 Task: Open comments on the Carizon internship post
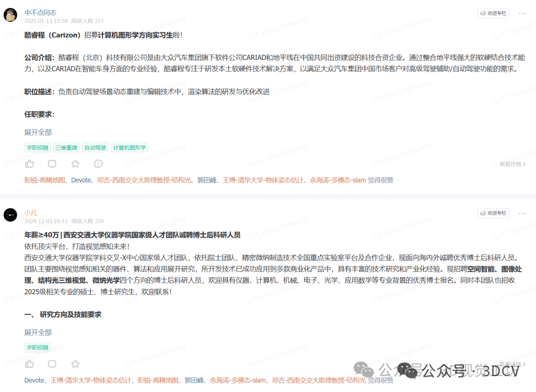point(52,164)
